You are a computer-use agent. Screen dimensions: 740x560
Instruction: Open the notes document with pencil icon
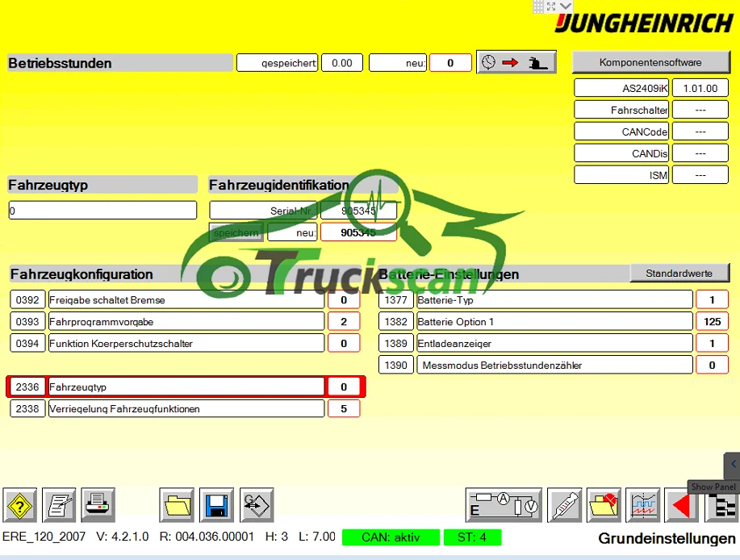(59, 505)
